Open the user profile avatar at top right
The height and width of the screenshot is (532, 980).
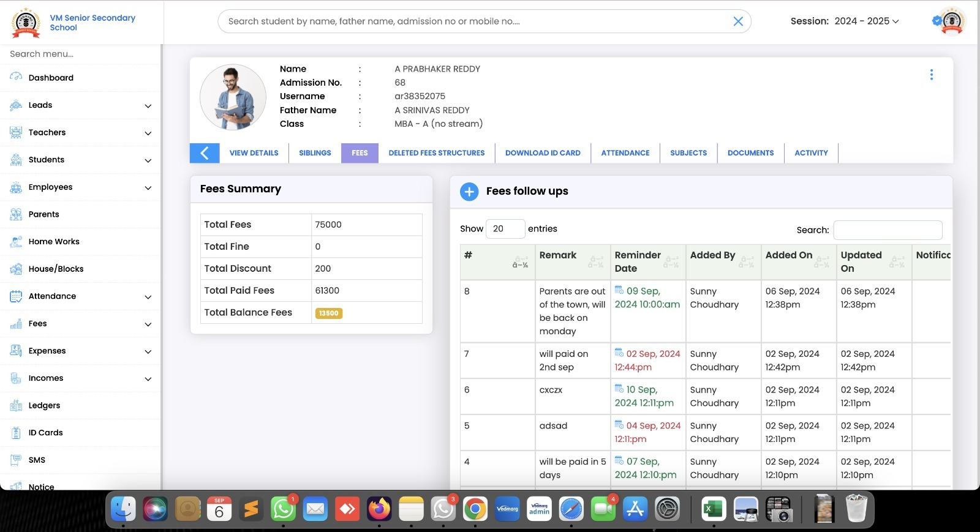click(952, 21)
